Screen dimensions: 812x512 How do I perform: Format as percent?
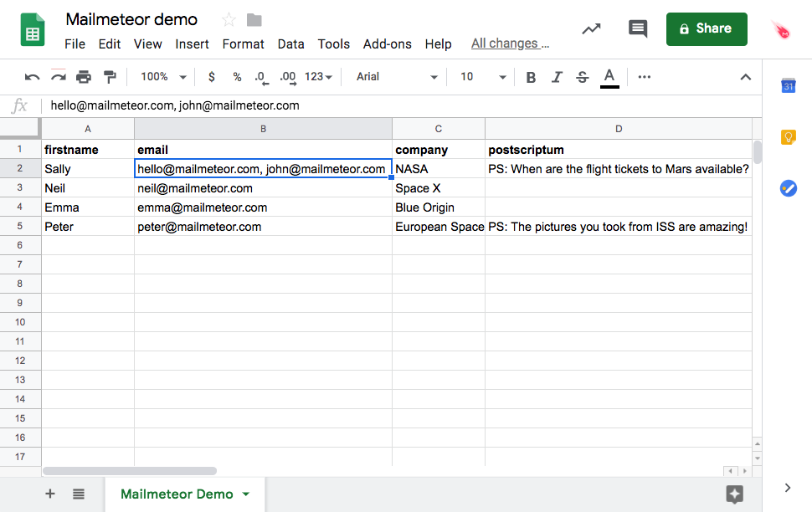coord(237,77)
